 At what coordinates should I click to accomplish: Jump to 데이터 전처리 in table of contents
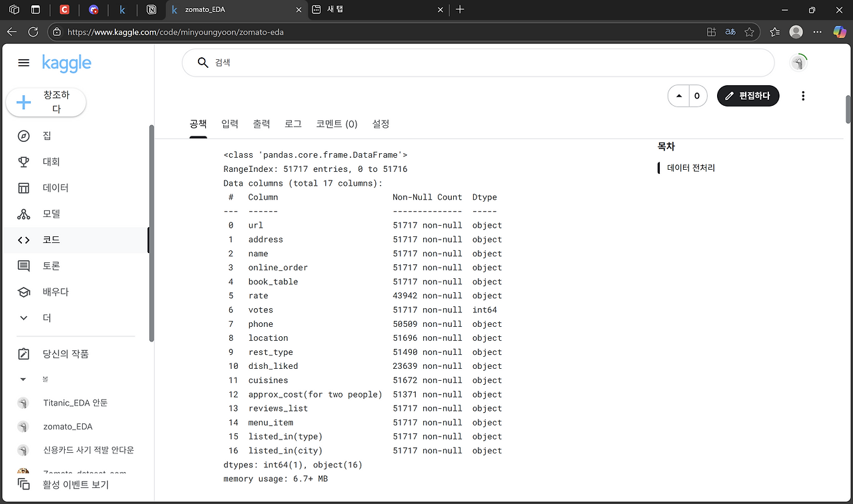pos(691,168)
